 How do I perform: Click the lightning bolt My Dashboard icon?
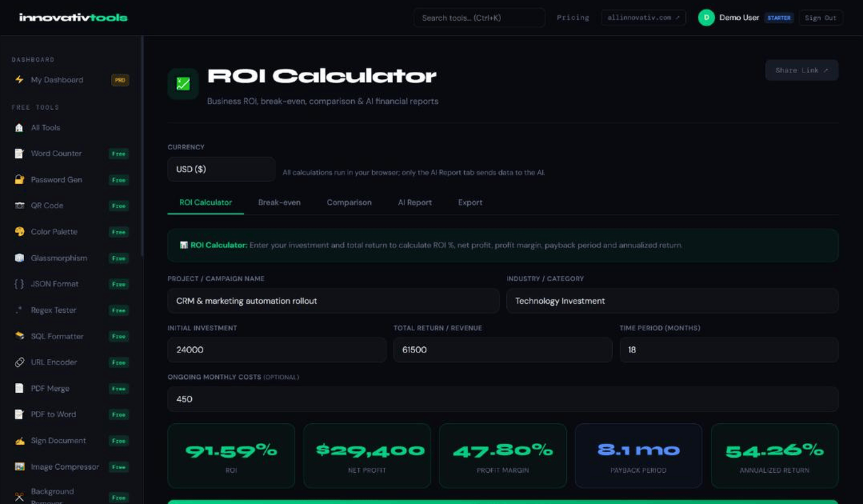tap(19, 80)
